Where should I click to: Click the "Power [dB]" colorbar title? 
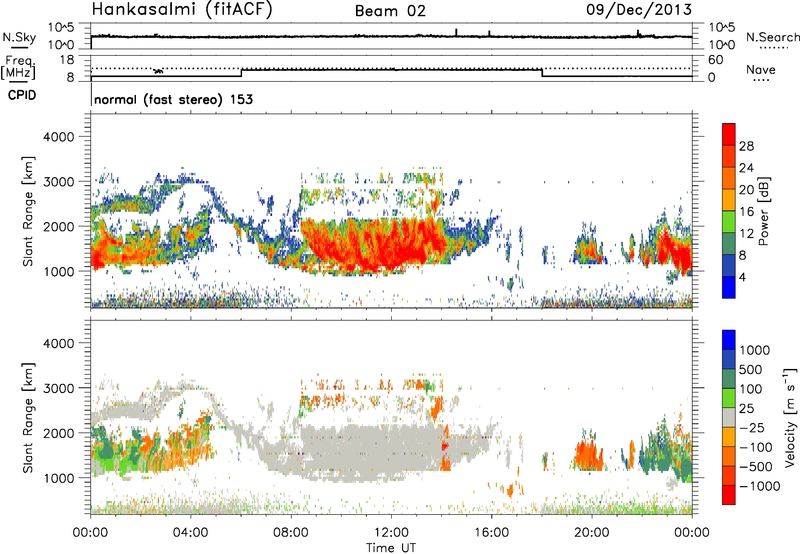tap(763, 211)
